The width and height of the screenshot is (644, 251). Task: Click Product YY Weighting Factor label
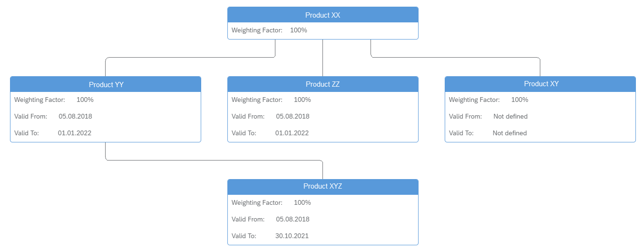coord(39,100)
